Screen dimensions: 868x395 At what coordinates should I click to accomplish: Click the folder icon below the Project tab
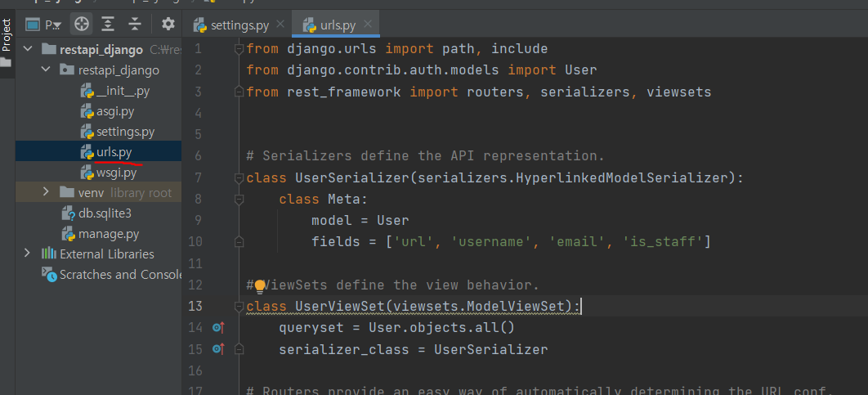(6, 62)
